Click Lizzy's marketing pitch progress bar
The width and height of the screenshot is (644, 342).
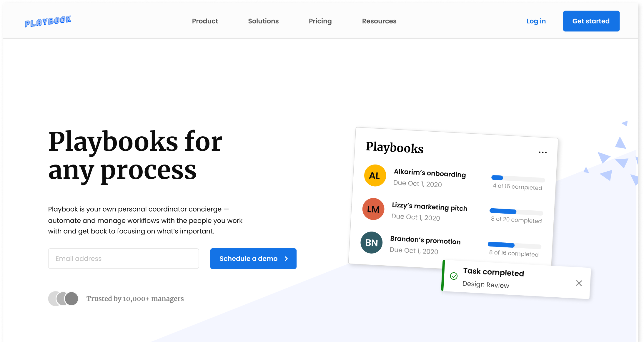(516, 212)
